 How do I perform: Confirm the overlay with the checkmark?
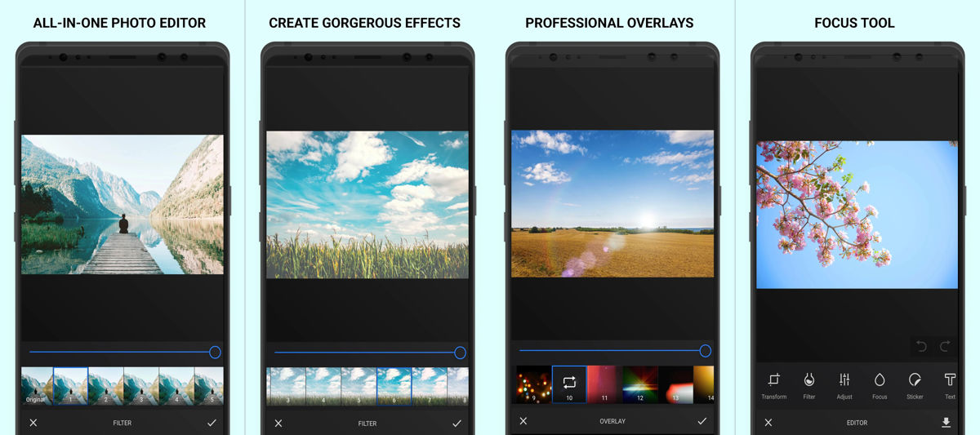coord(702,421)
